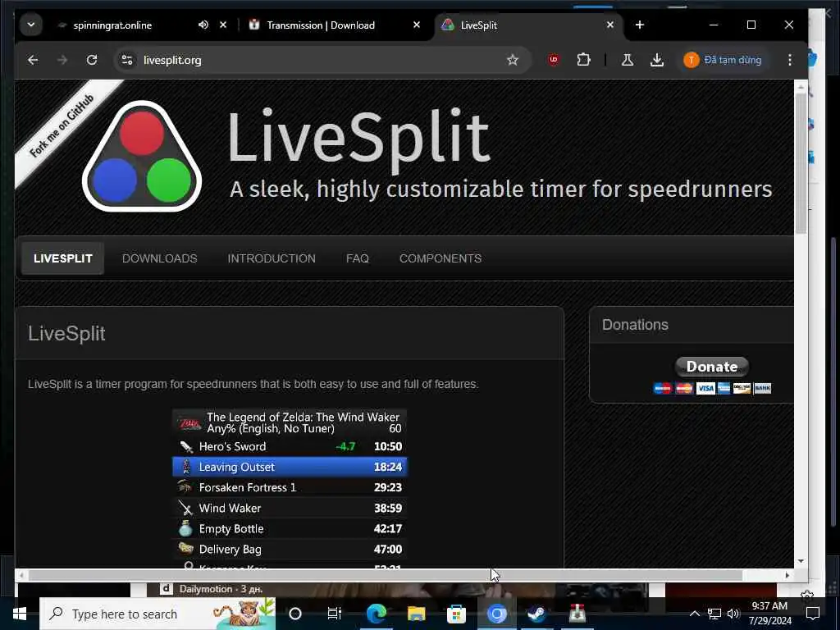Open the DOWNLOADS navigation item
This screenshot has height=630, width=840.
[x=160, y=258]
